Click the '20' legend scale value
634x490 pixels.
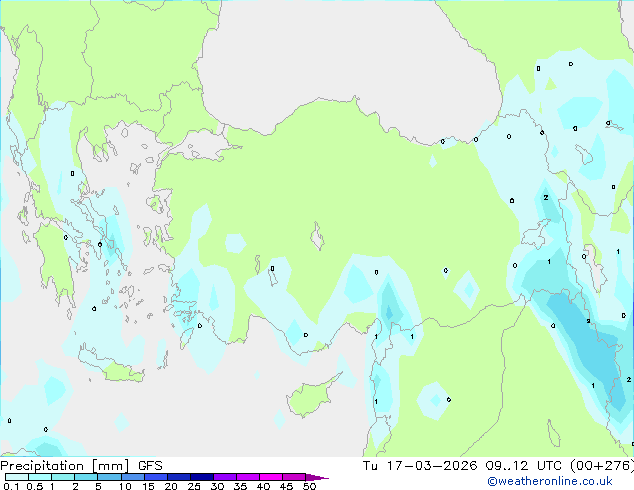tap(171, 486)
